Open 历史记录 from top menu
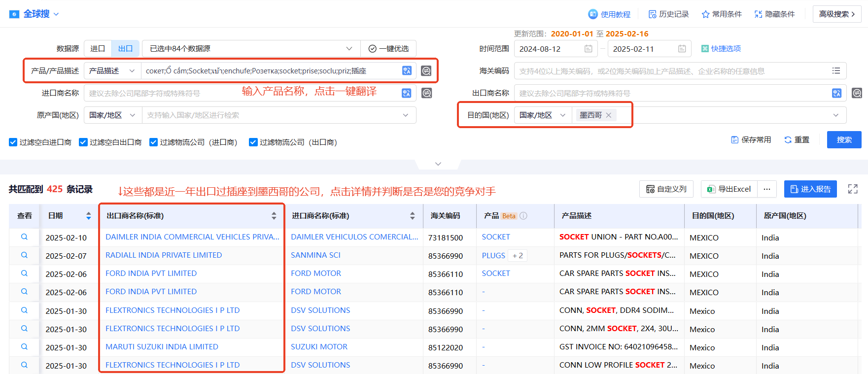 point(668,14)
